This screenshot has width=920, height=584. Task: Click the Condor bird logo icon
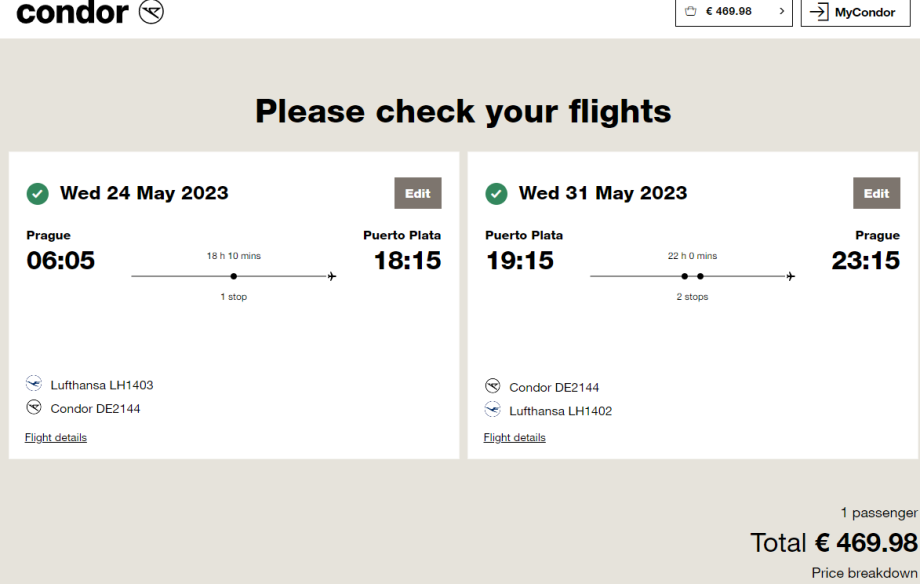[x=151, y=12]
